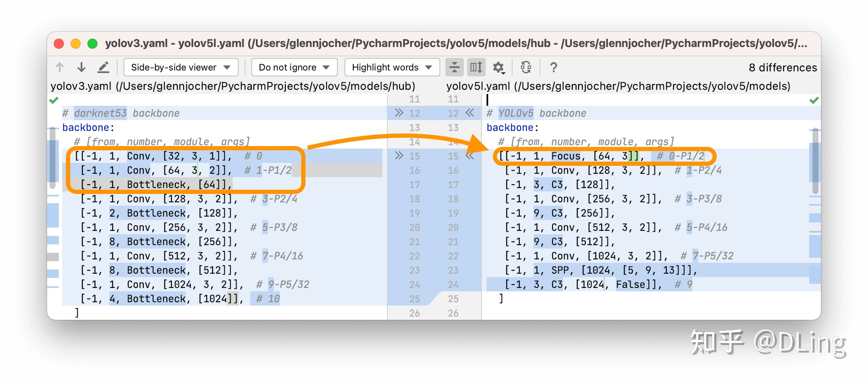This screenshot has width=868, height=382.
Task: Click the refresh diff icon
Action: pos(526,67)
